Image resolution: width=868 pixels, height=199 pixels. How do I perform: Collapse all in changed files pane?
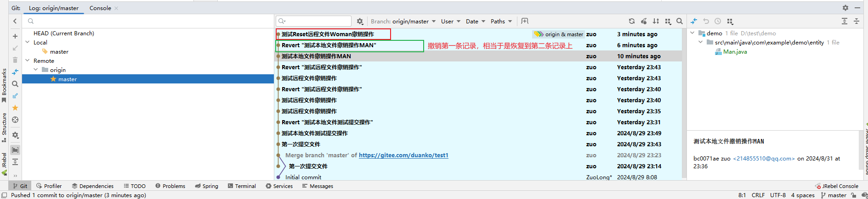[x=857, y=21]
